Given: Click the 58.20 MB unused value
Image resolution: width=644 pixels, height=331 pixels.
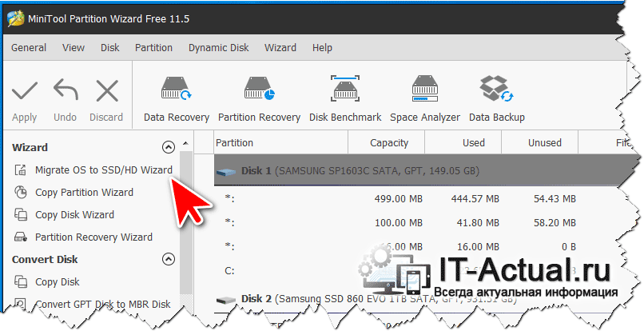Looking at the screenshot, I should 555,223.
